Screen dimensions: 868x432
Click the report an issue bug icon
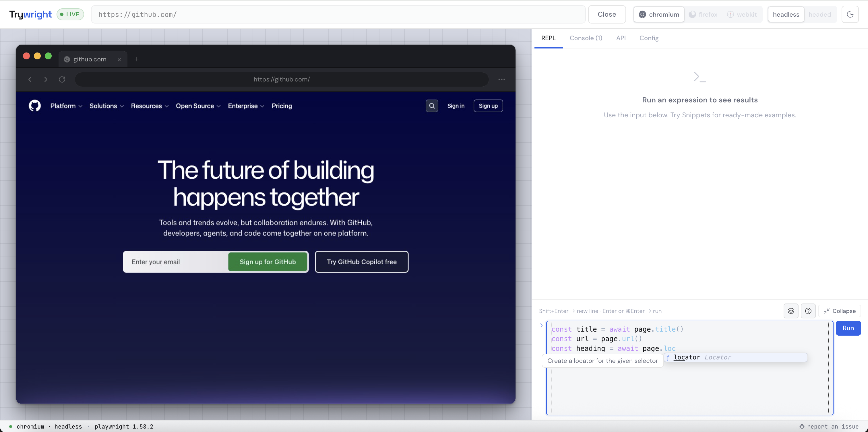point(803,426)
